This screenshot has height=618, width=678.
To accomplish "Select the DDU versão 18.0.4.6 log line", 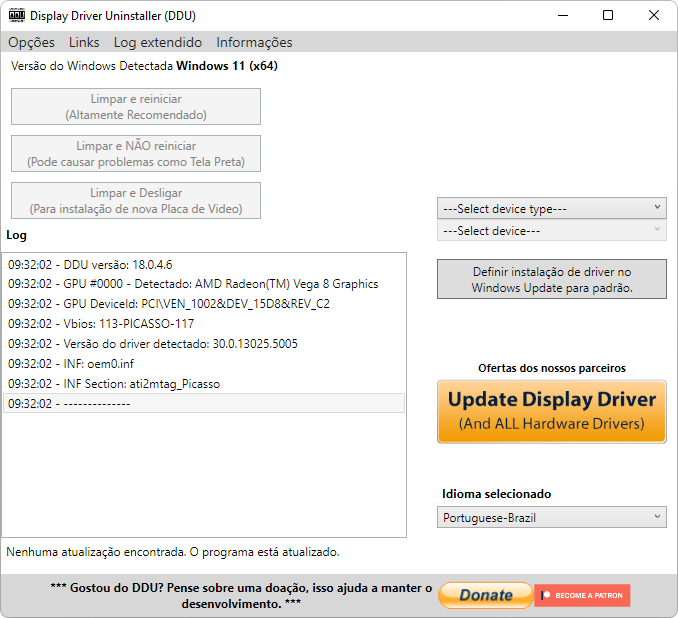I will click(x=204, y=265).
